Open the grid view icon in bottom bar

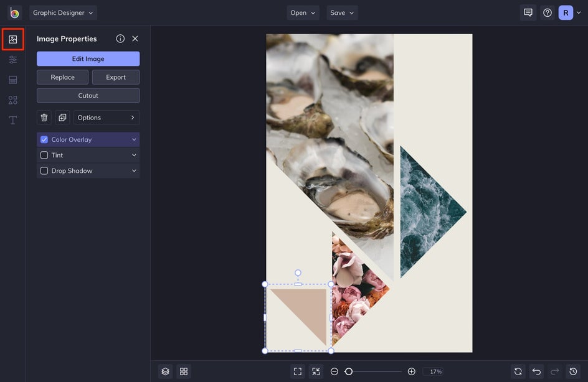pos(184,371)
